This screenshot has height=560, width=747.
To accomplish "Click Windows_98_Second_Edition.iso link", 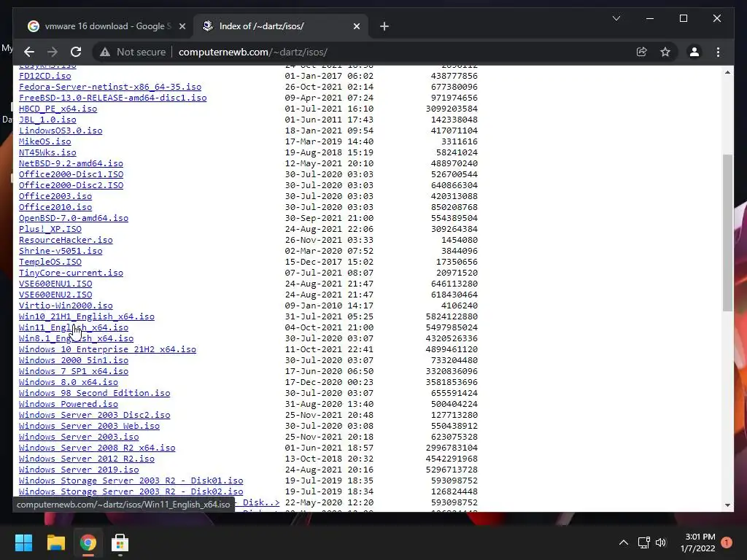I will pos(94,393).
